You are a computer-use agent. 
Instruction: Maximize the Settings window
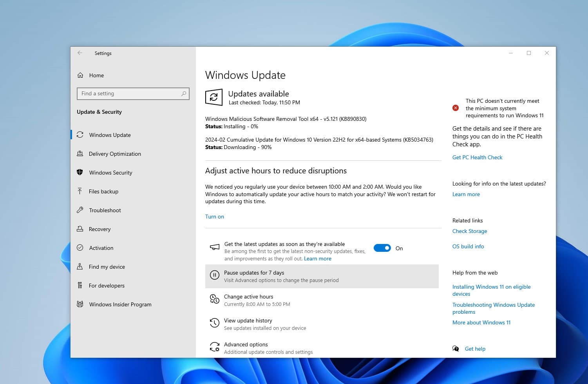[529, 53]
